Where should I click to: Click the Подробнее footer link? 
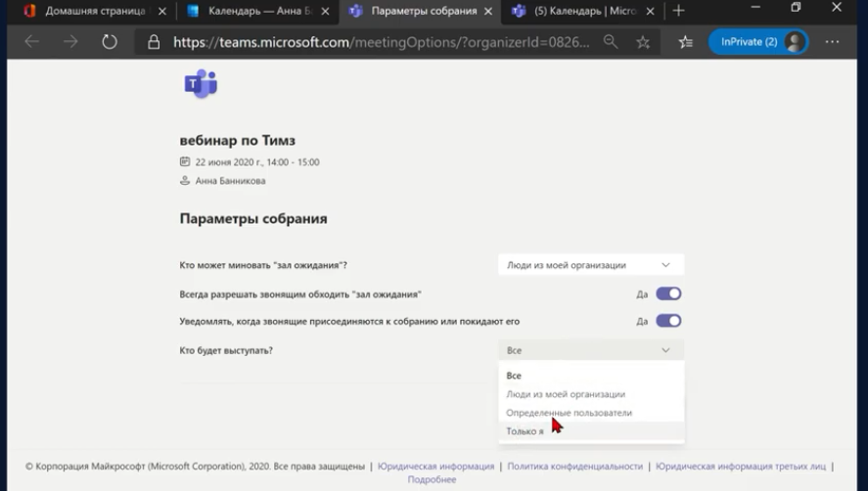click(432, 479)
